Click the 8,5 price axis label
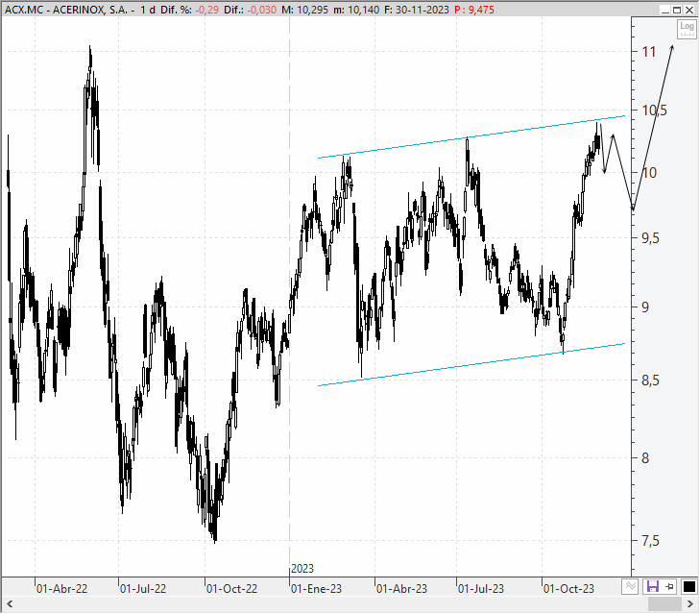Screen dimensions: 700x614 pyautogui.click(x=650, y=381)
